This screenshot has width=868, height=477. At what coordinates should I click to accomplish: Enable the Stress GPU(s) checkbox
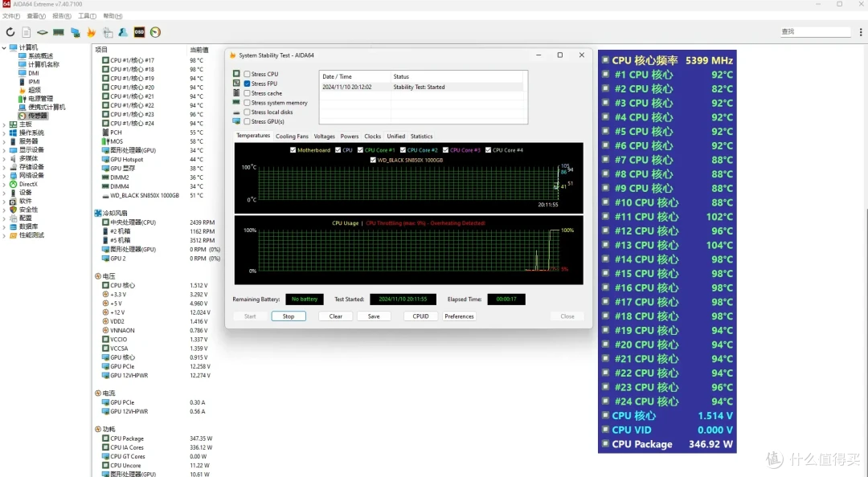coord(247,121)
